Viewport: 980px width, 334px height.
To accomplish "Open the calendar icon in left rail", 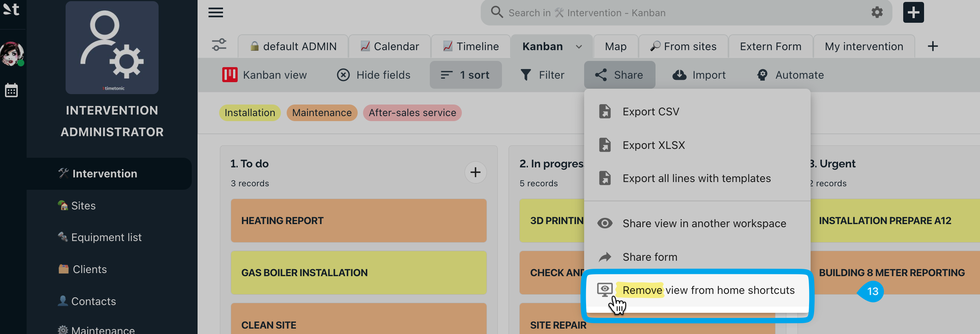I will [11, 91].
